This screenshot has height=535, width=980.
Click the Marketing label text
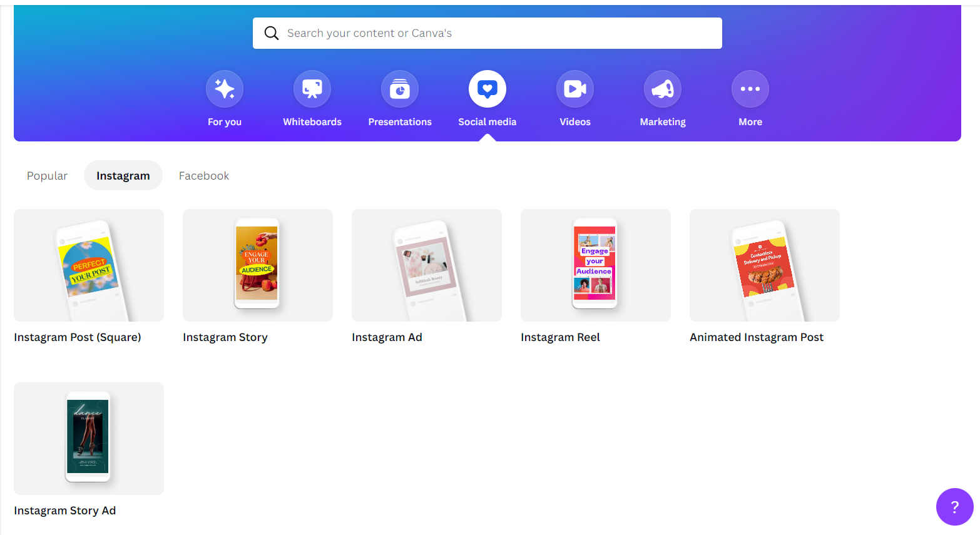pos(663,122)
